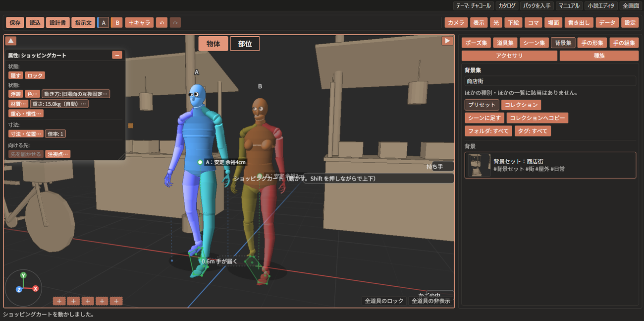Click シーンに足す to add to scene
The image size is (644, 321).
coord(484,118)
